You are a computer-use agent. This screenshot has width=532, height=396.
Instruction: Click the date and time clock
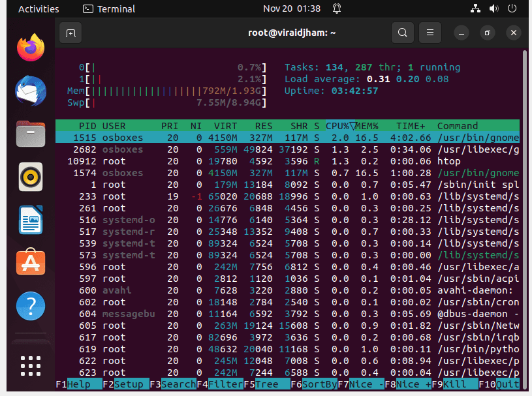click(x=291, y=9)
